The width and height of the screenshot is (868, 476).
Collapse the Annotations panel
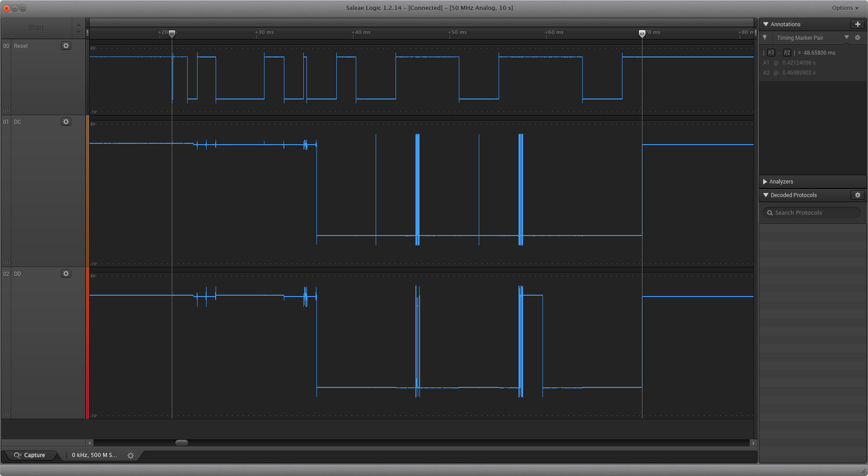pyautogui.click(x=766, y=24)
